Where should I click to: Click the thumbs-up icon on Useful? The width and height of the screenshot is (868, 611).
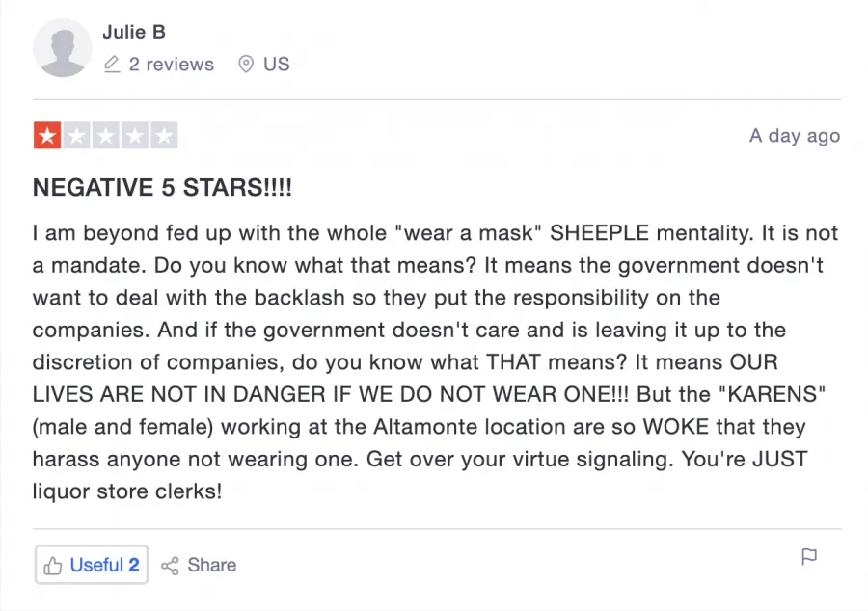[54, 566]
